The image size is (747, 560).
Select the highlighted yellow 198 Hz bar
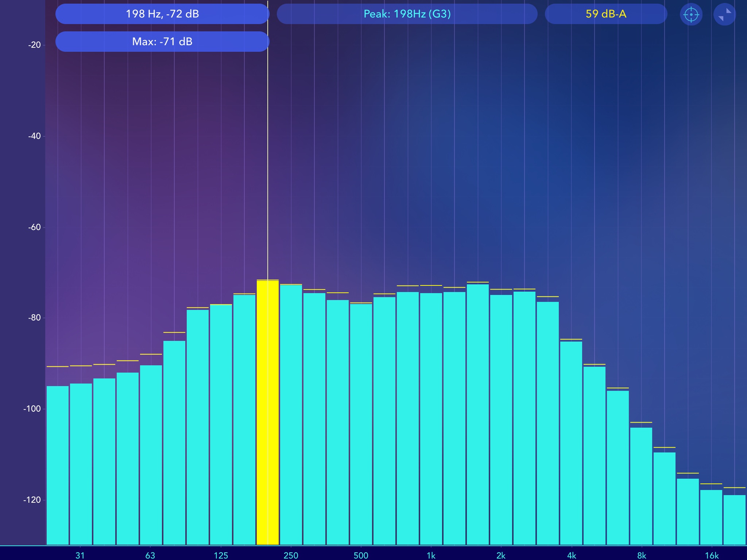pos(268,412)
